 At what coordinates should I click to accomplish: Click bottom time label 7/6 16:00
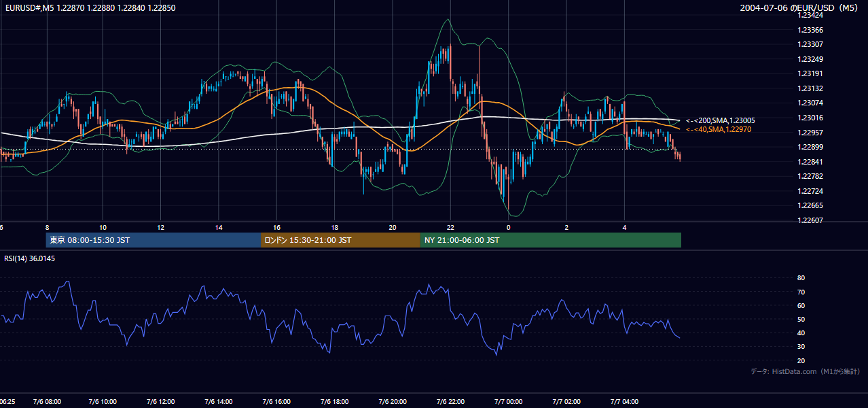tap(277, 401)
